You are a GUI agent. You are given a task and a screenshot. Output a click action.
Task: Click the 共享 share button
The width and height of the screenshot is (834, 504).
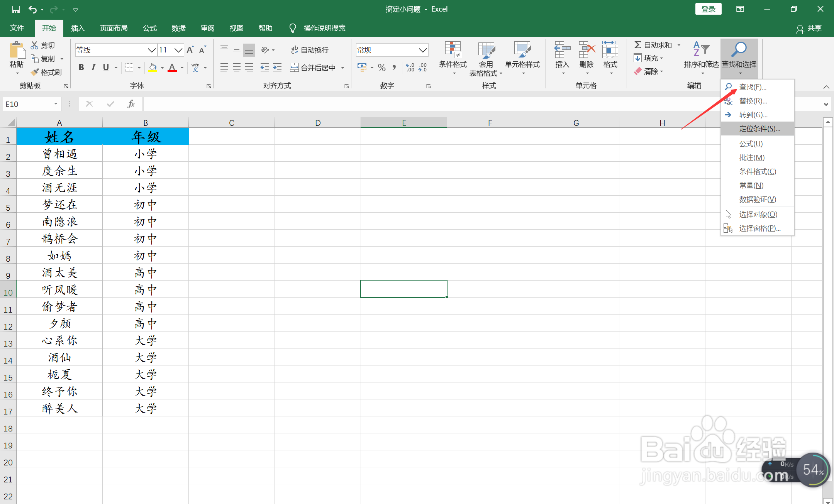(x=809, y=28)
